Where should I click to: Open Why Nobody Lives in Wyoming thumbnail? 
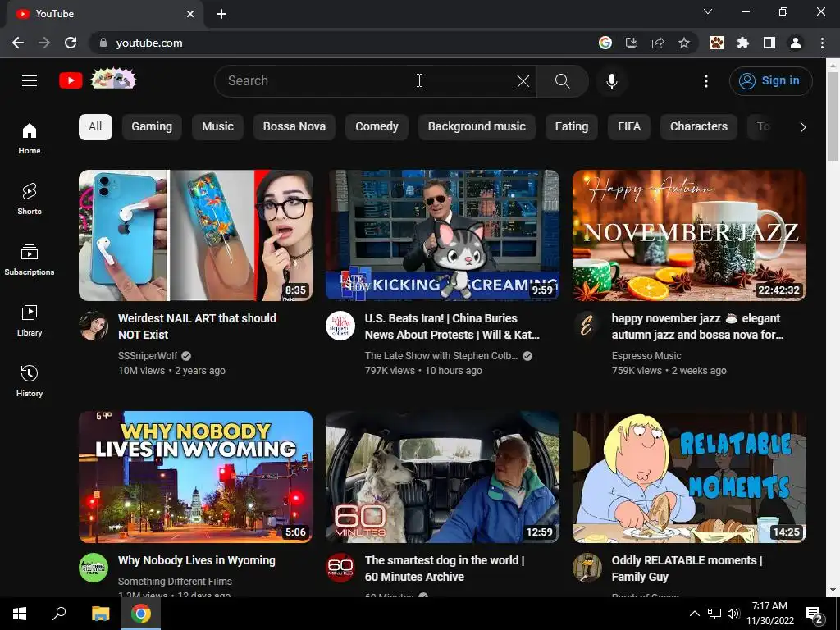(x=195, y=477)
